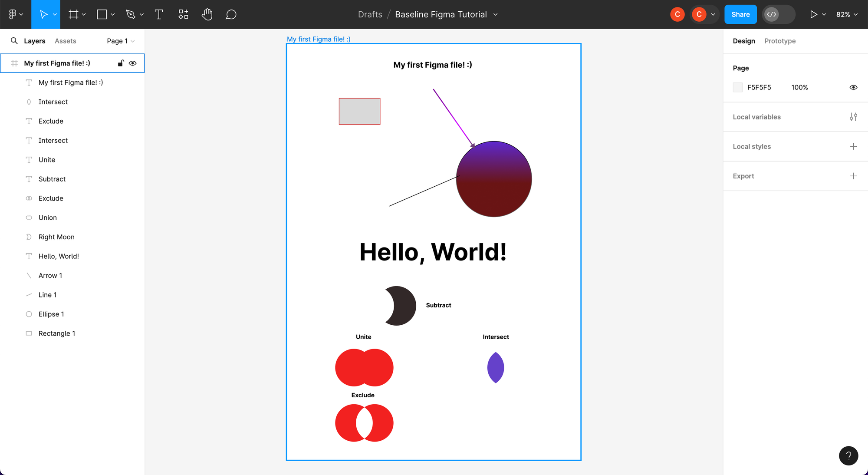Toggle visibility of top frame layer
868x475 pixels.
(x=133, y=63)
